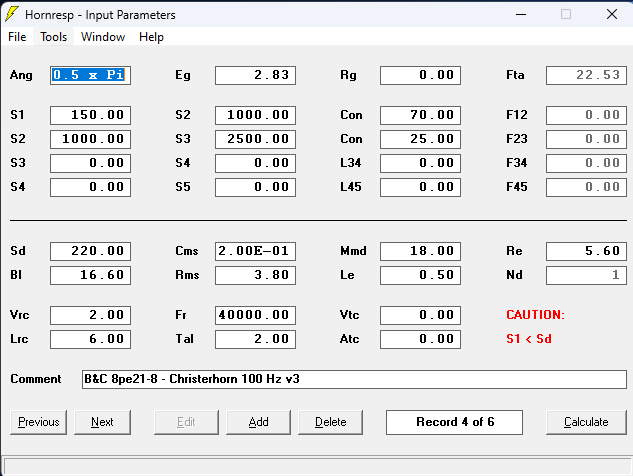Select the Bl field showing 16.60
Screen dimensions: 633x476
click(90, 275)
